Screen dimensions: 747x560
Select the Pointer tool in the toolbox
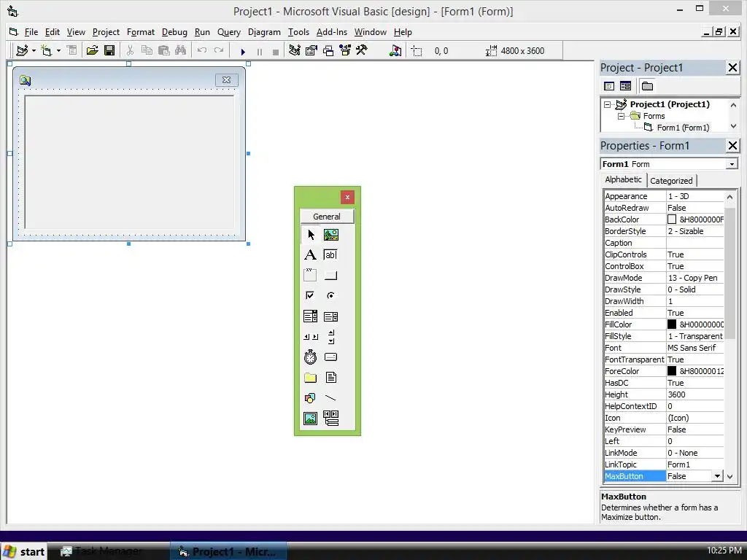pyautogui.click(x=311, y=235)
